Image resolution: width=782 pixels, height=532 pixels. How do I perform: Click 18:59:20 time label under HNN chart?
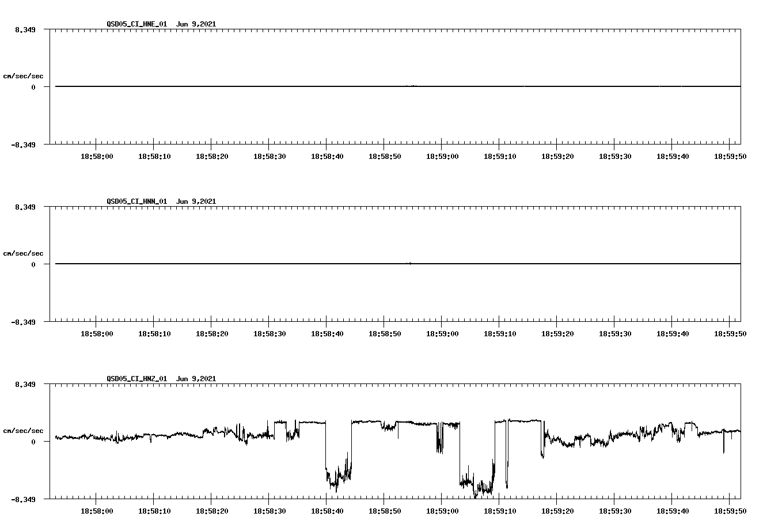(x=557, y=333)
